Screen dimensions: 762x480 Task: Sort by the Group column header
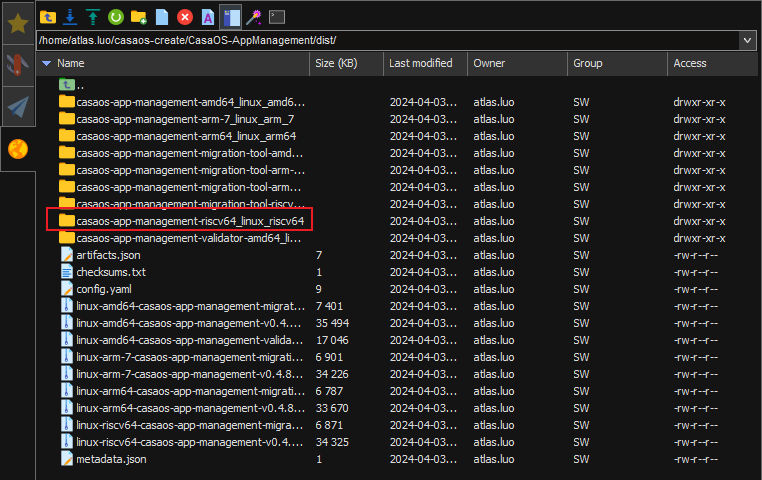click(x=617, y=63)
